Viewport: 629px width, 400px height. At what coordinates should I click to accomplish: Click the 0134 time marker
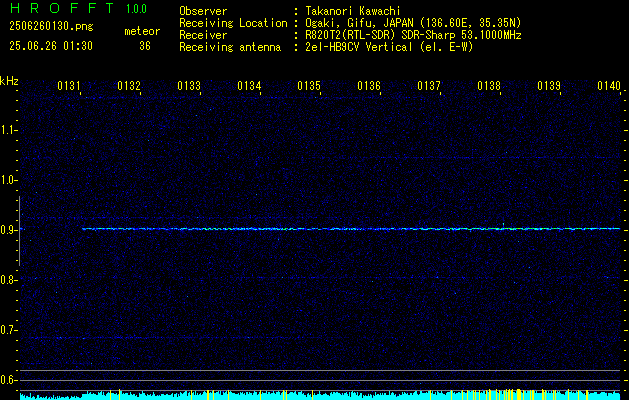pyautogui.click(x=249, y=86)
